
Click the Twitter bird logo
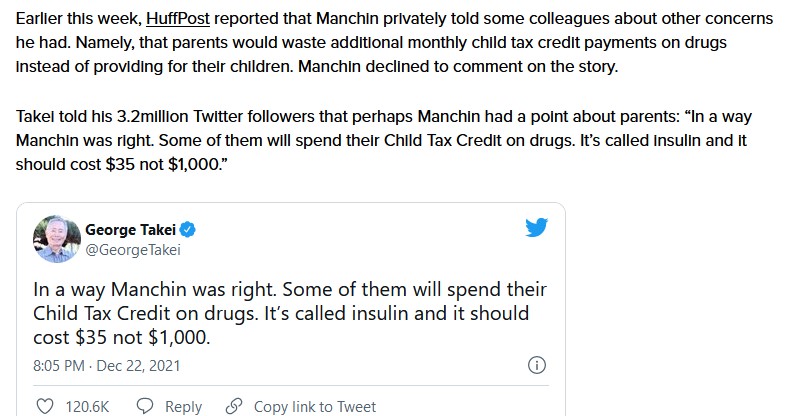coord(537,229)
